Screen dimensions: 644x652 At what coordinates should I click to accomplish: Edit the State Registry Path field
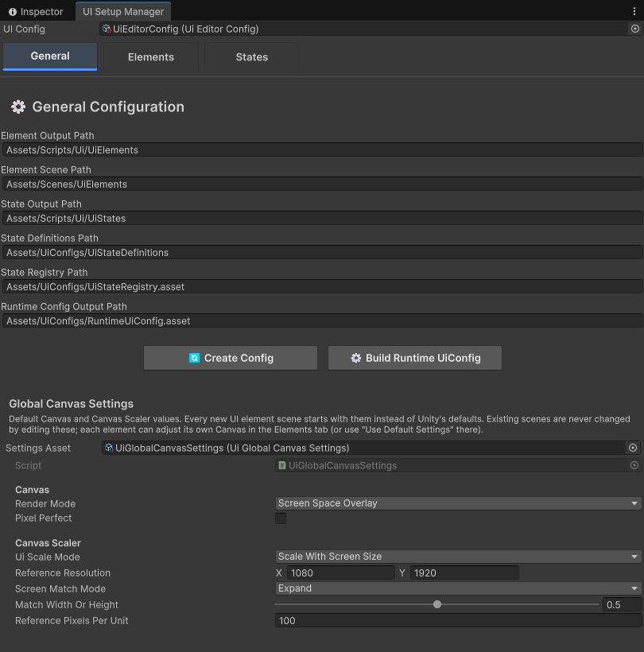click(x=322, y=286)
